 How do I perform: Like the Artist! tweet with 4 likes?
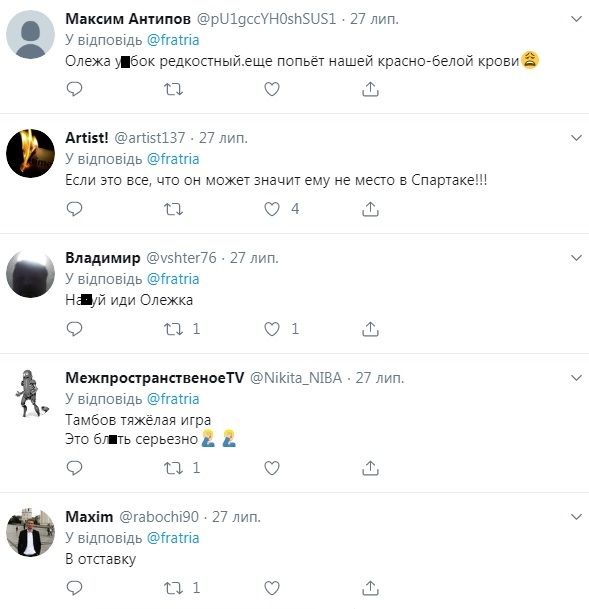click(272, 209)
